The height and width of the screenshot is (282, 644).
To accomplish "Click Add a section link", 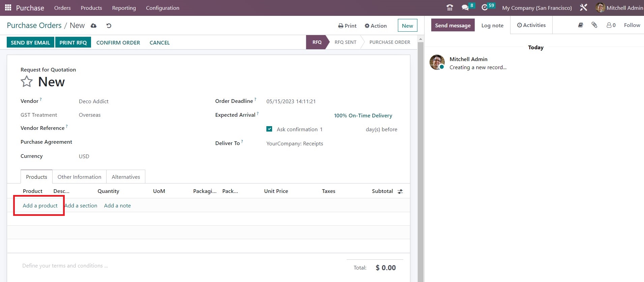I will pos(81,205).
